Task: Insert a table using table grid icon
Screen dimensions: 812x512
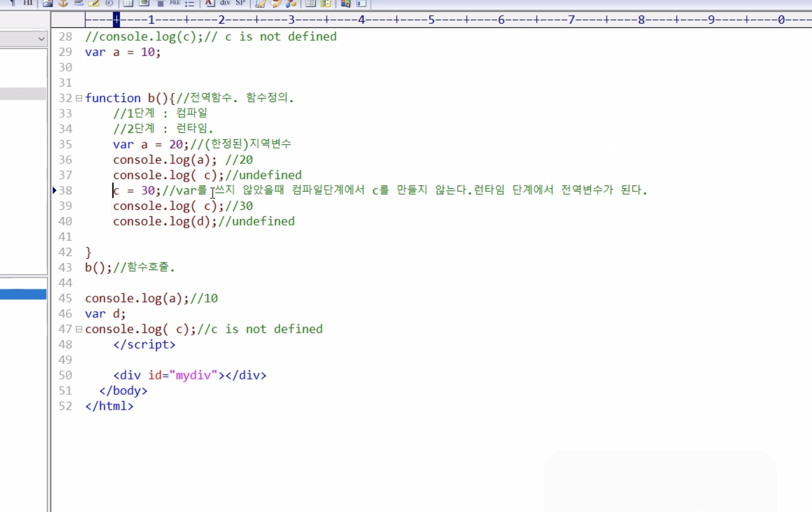Action: point(128,3)
